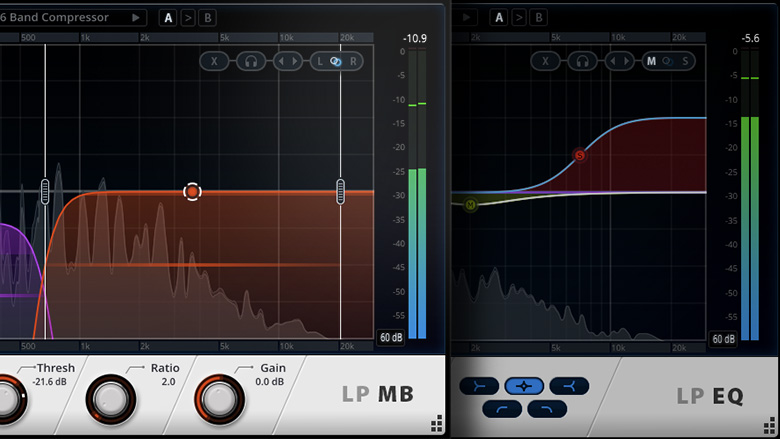Select the high shelf filter shape icon

[568, 386]
